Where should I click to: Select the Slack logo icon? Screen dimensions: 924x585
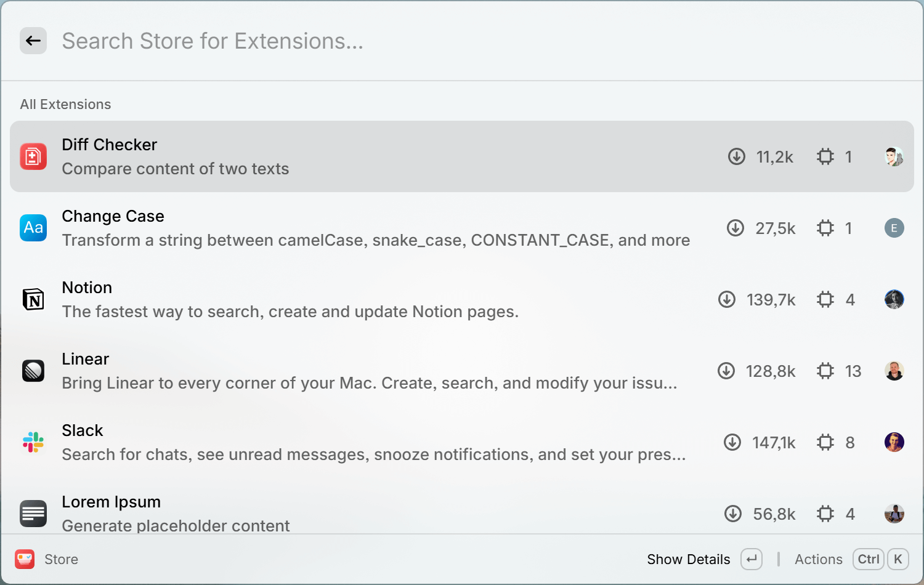point(33,442)
